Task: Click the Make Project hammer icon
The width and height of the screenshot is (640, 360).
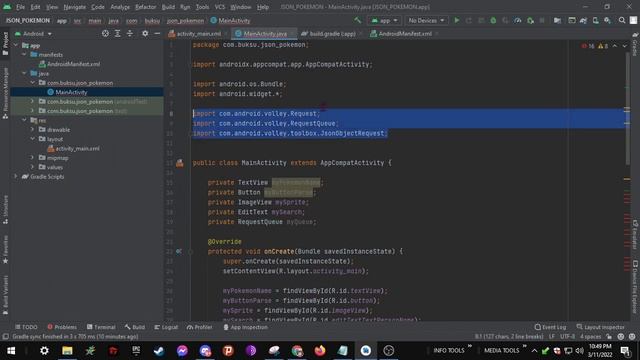Action: click(358, 20)
